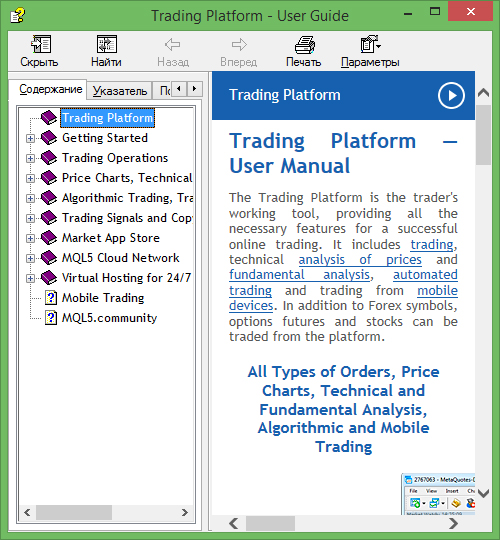
Task: Maximize the User Guide window
Action: [x=435, y=12]
